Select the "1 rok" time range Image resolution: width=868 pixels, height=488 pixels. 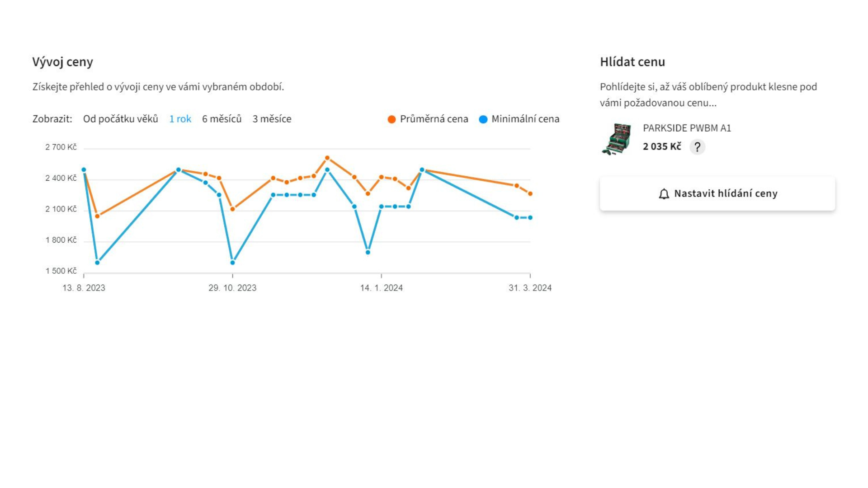point(180,119)
